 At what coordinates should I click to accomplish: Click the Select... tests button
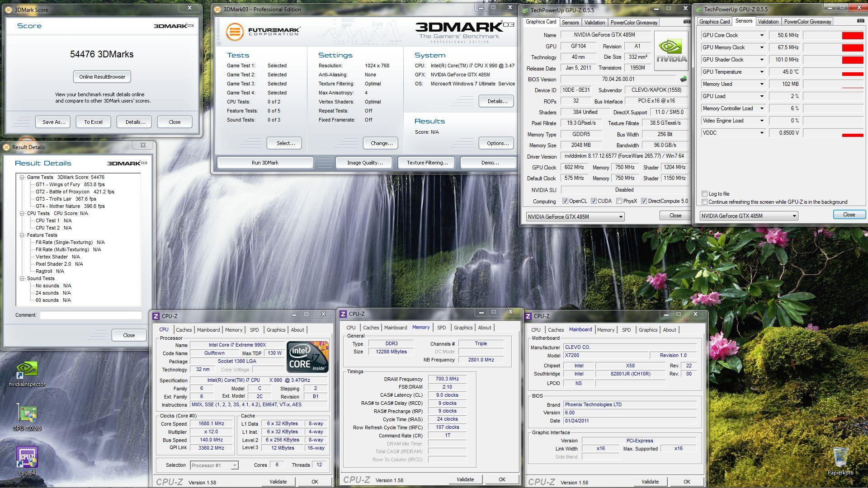pyautogui.click(x=285, y=143)
